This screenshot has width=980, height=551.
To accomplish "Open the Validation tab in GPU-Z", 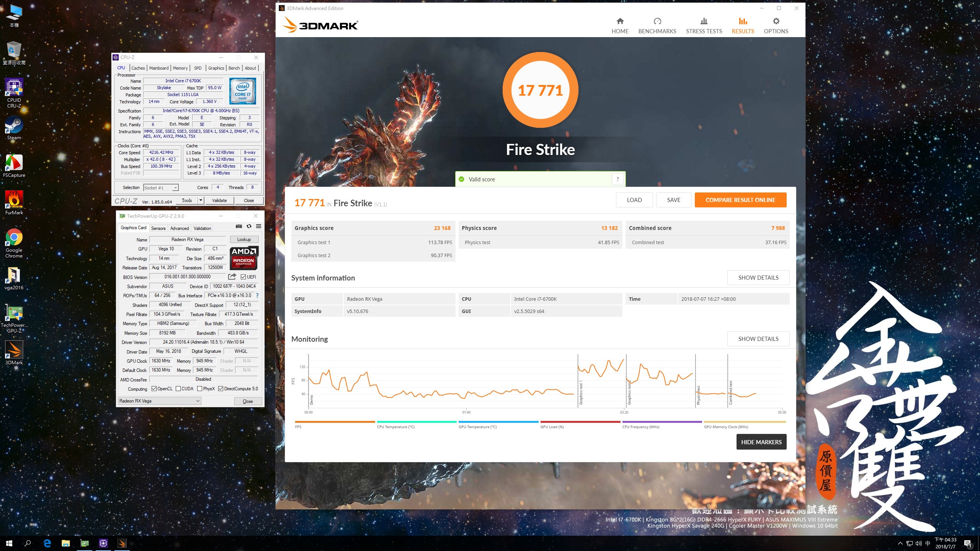I will (202, 228).
